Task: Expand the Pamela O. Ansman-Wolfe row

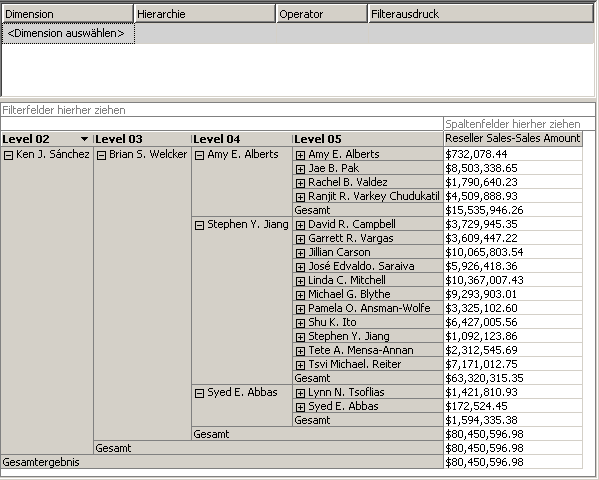Action: point(300,309)
